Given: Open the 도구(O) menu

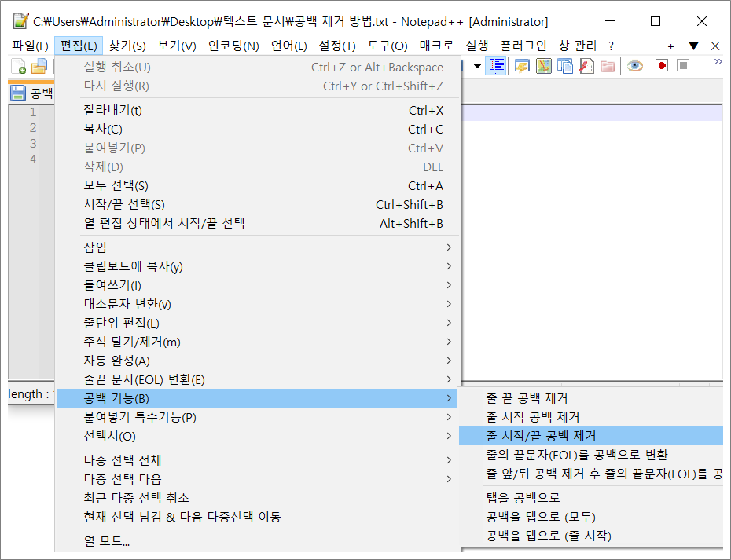Looking at the screenshot, I should pos(387,46).
